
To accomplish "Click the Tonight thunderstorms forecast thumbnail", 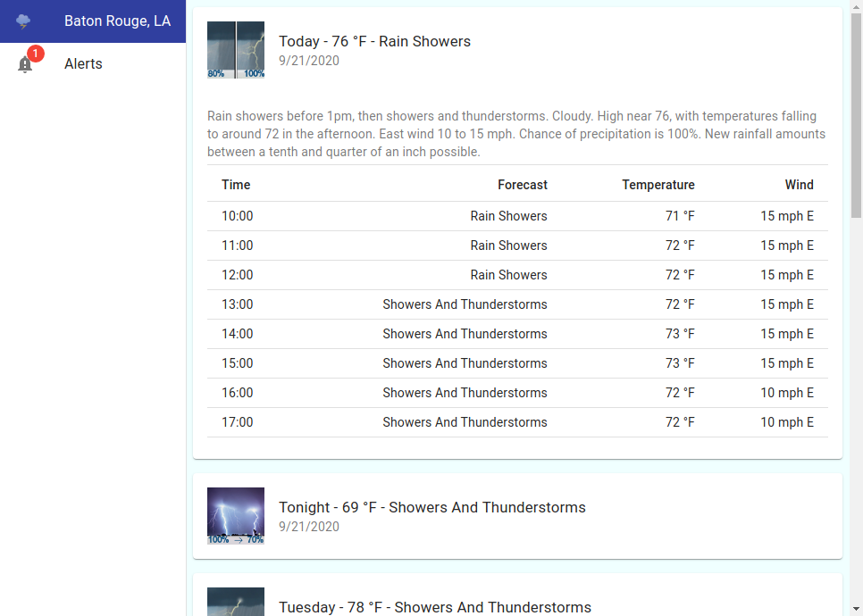I will pyautogui.click(x=236, y=516).
